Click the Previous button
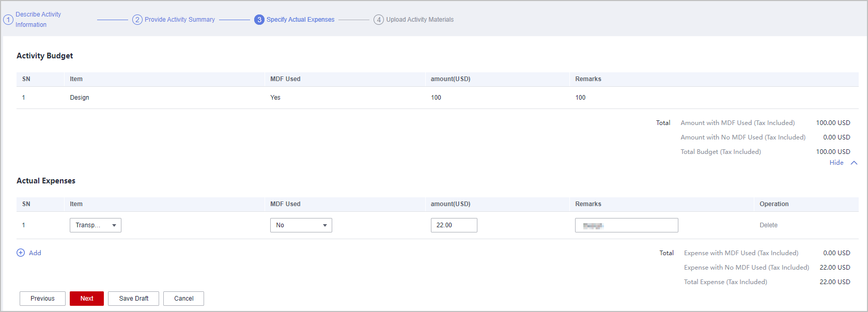868x312 pixels. coord(42,299)
